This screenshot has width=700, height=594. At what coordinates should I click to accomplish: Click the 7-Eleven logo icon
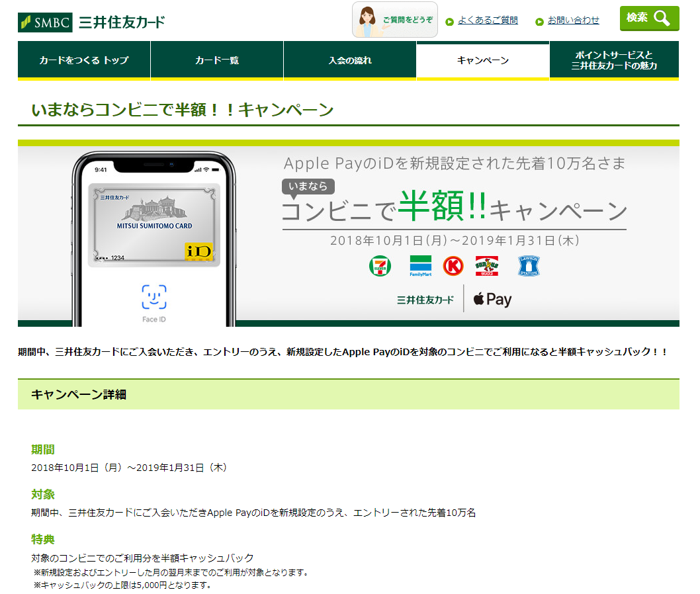[380, 266]
